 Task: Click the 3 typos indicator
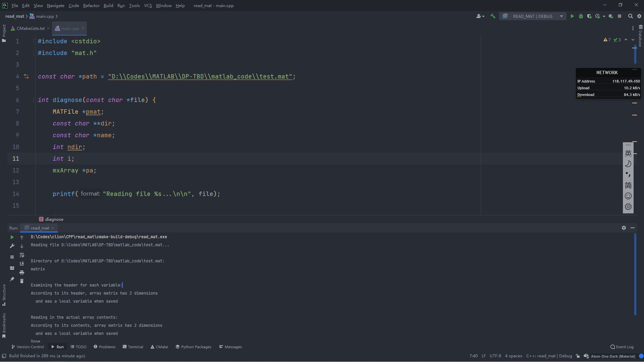click(617, 40)
